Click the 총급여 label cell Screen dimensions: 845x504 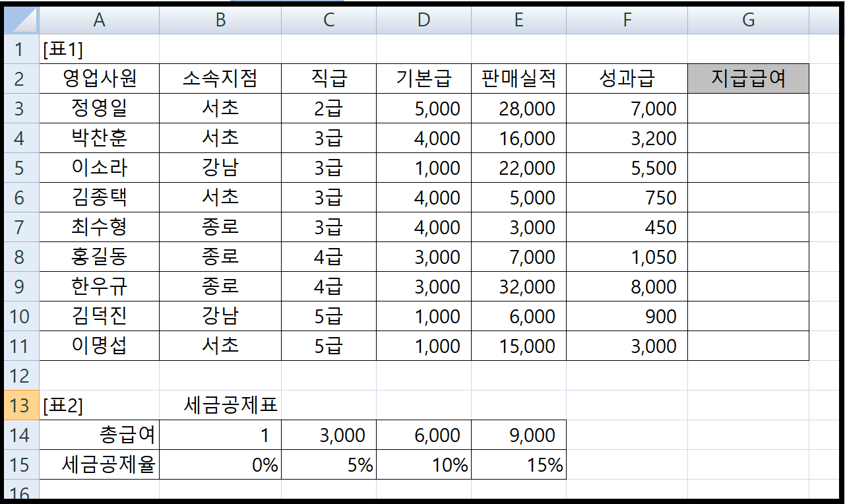[x=99, y=435]
